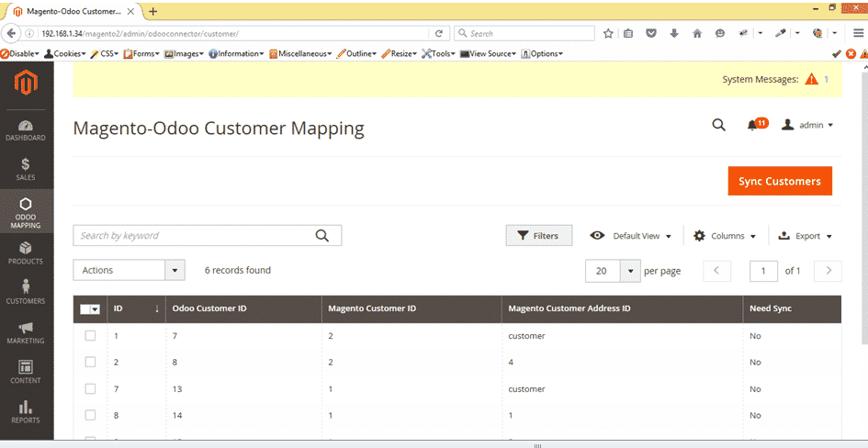The height and width of the screenshot is (448, 868).
Task: Click the notifications bell icon
Action: [x=752, y=126]
